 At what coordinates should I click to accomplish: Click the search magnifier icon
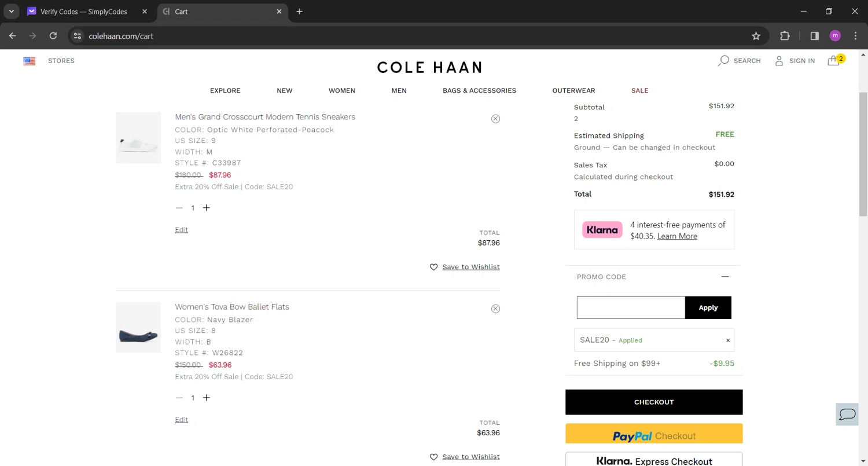[x=723, y=61]
